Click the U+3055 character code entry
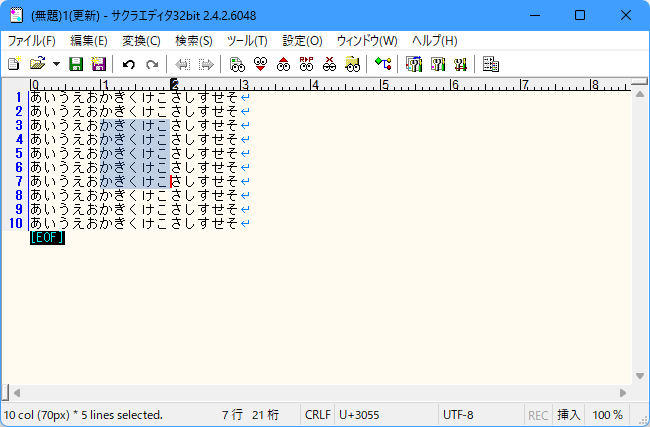650x427 pixels. 359,415
